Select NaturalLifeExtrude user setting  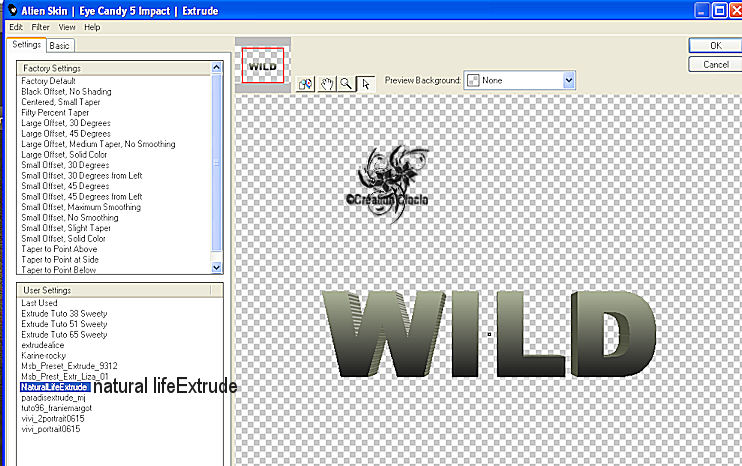(x=55, y=386)
